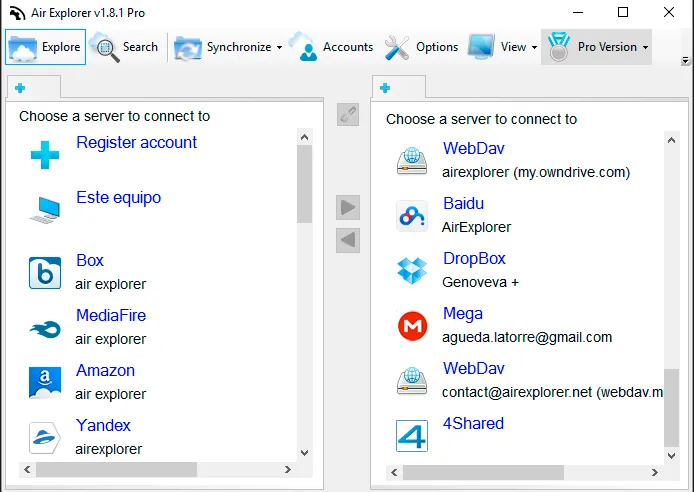This screenshot has width=694, height=492.
Task: Click left pane scroll down arrow
Action: 305,453
